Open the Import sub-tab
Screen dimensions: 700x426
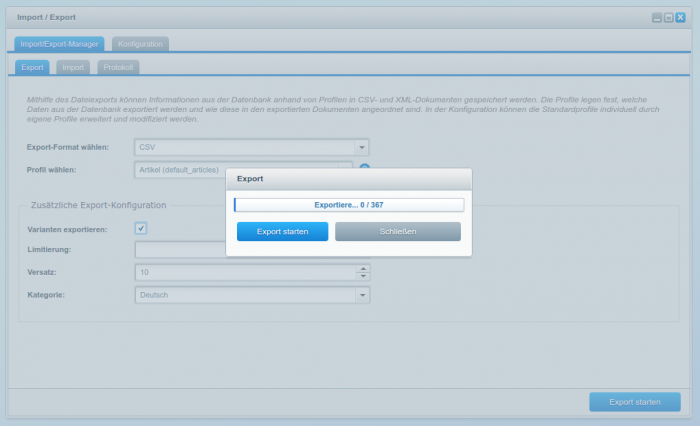[x=72, y=68]
